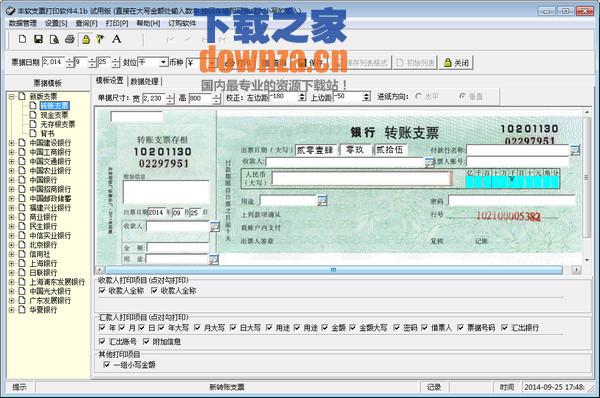The image size is (600, 398).
Task: Uncheck the 密码 checkbox
Action: tap(397, 328)
